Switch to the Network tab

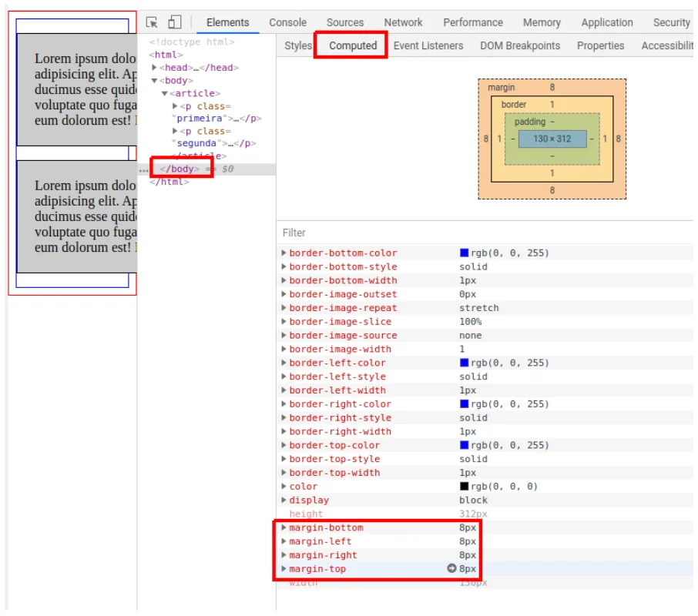click(x=403, y=22)
